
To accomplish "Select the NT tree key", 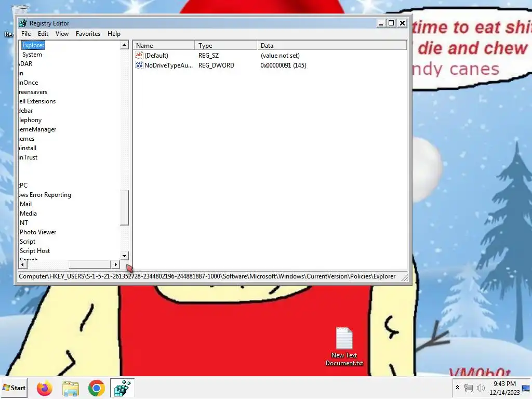I will coord(24,222).
